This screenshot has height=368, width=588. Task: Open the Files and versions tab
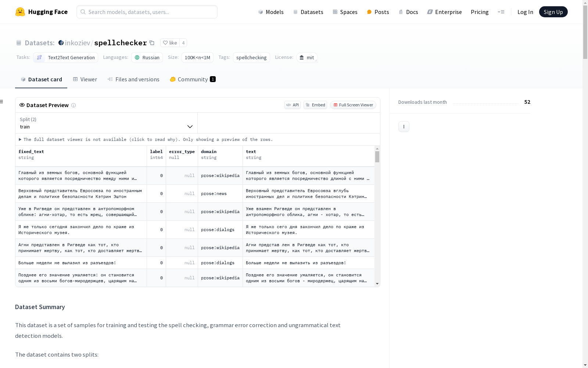pyautogui.click(x=133, y=79)
